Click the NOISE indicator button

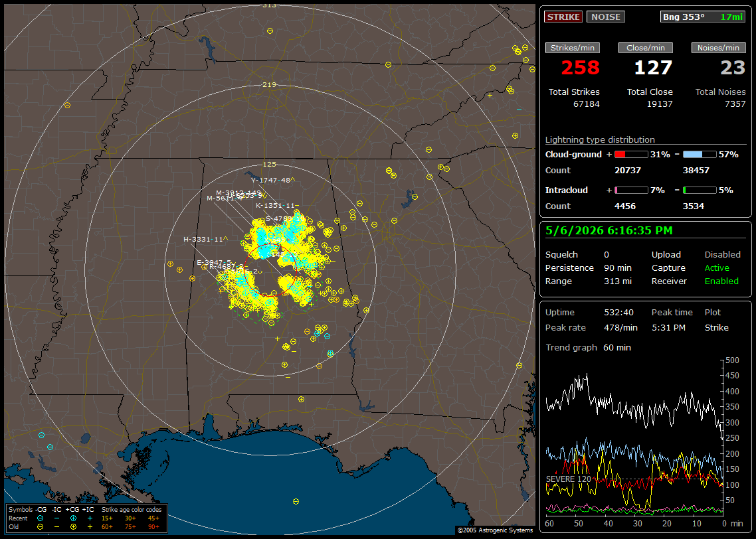pos(606,17)
